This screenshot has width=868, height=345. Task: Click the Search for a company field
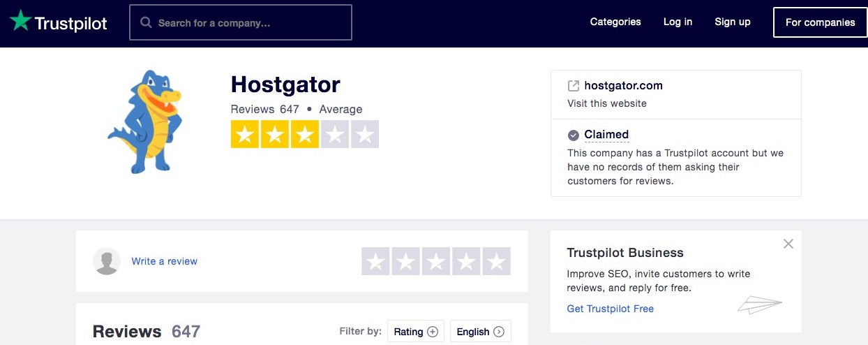click(x=241, y=23)
